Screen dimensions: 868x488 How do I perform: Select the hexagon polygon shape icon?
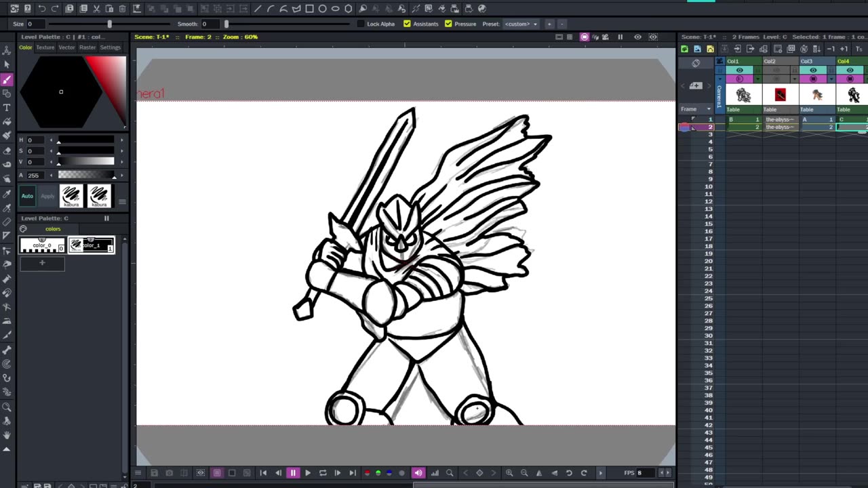pyautogui.click(x=348, y=9)
